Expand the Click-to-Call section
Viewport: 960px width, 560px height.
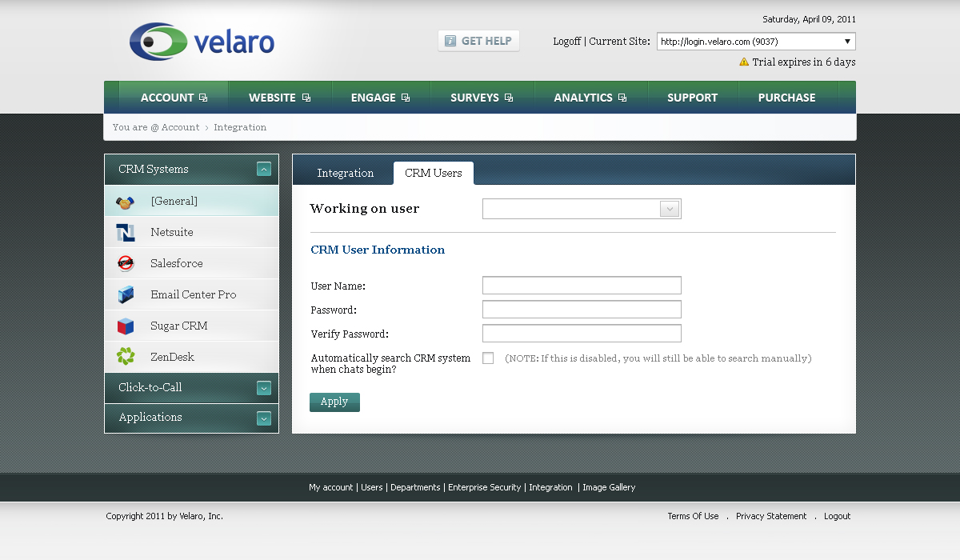(x=264, y=388)
